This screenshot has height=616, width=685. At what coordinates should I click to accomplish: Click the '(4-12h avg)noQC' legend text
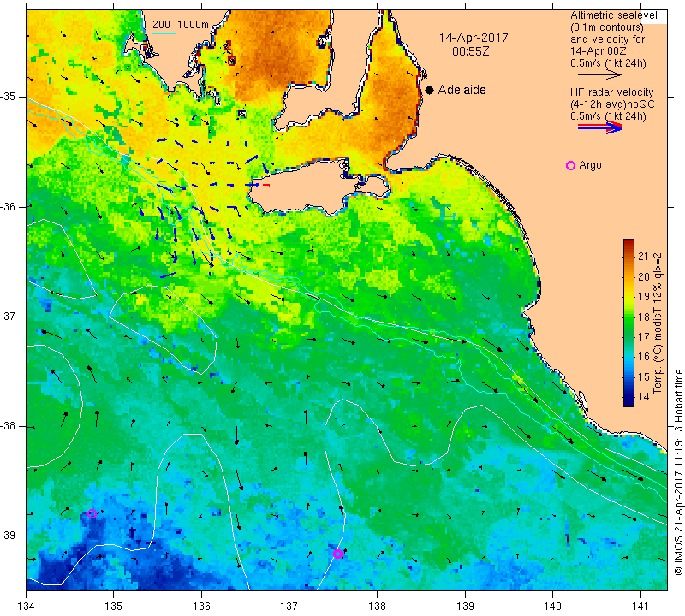(612, 104)
